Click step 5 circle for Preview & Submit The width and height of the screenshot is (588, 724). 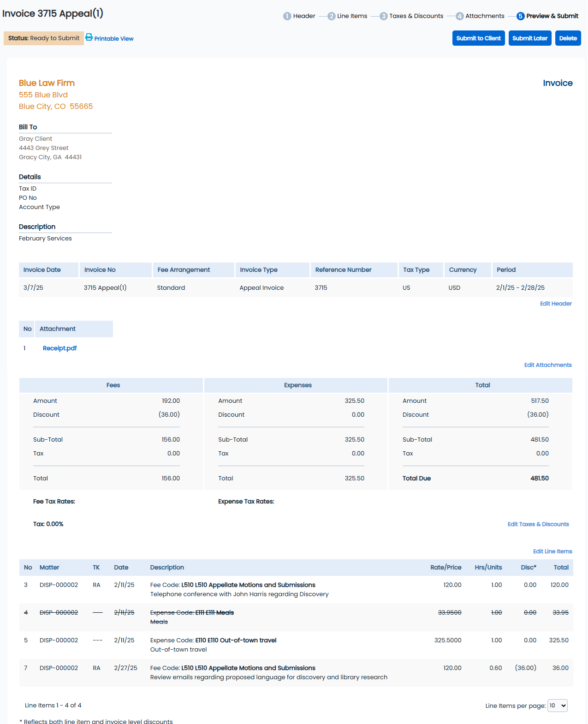pyautogui.click(x=520, y=16)
